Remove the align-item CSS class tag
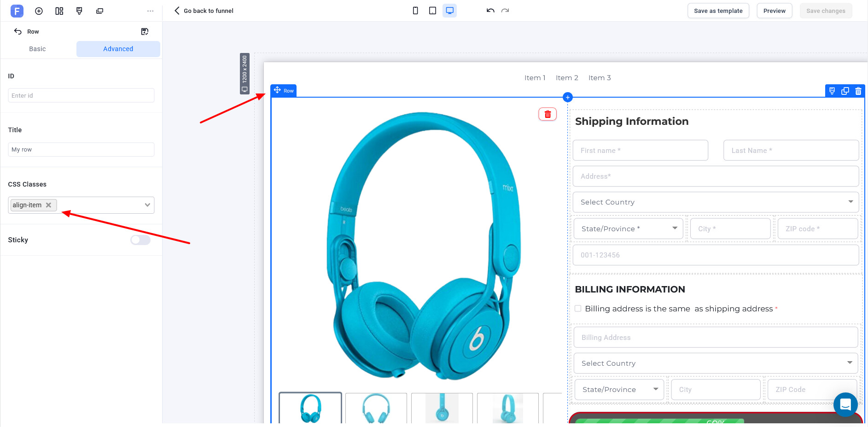 (x=49, y=205)
